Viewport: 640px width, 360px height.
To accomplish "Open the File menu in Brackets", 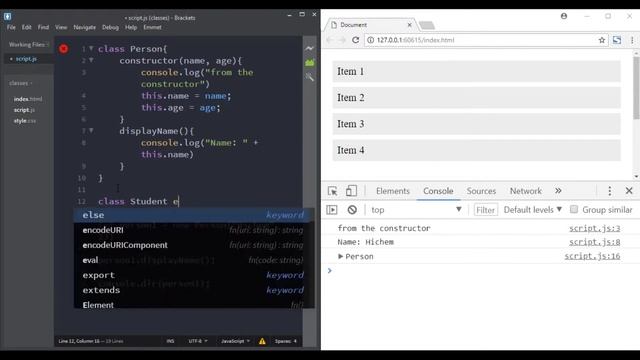I will [11, 27].
